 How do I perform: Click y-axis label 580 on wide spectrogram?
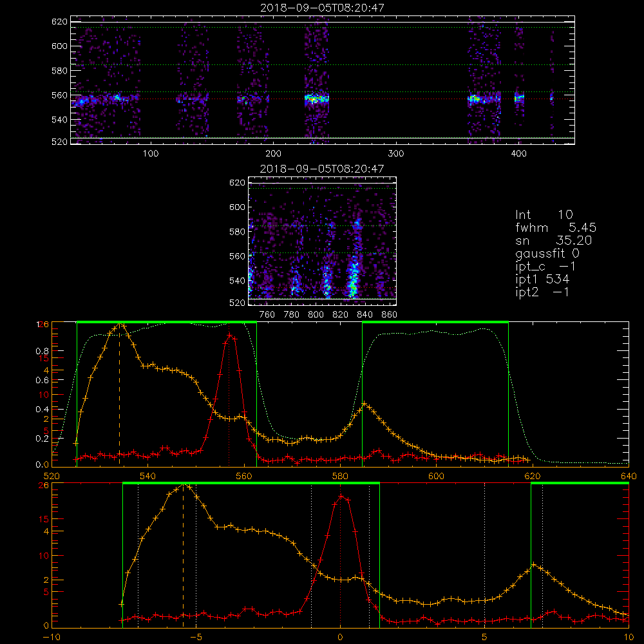(59, 71)
